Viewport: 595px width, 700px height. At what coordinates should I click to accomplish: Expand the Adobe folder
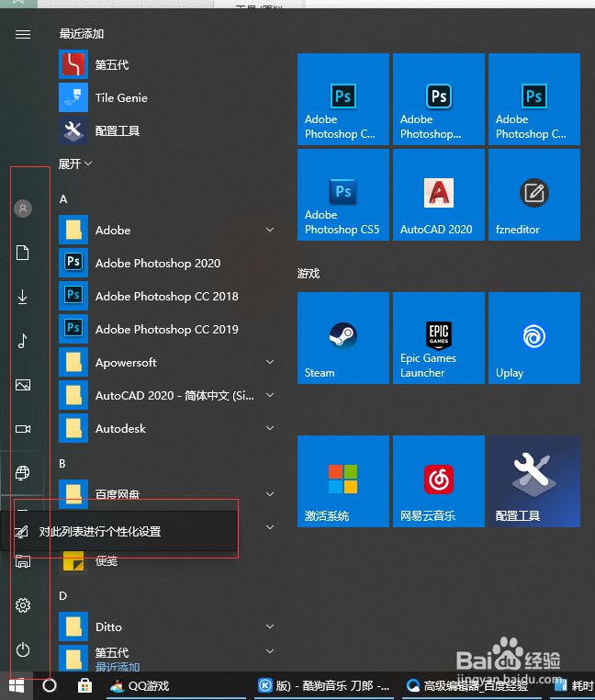click(166, 230)
